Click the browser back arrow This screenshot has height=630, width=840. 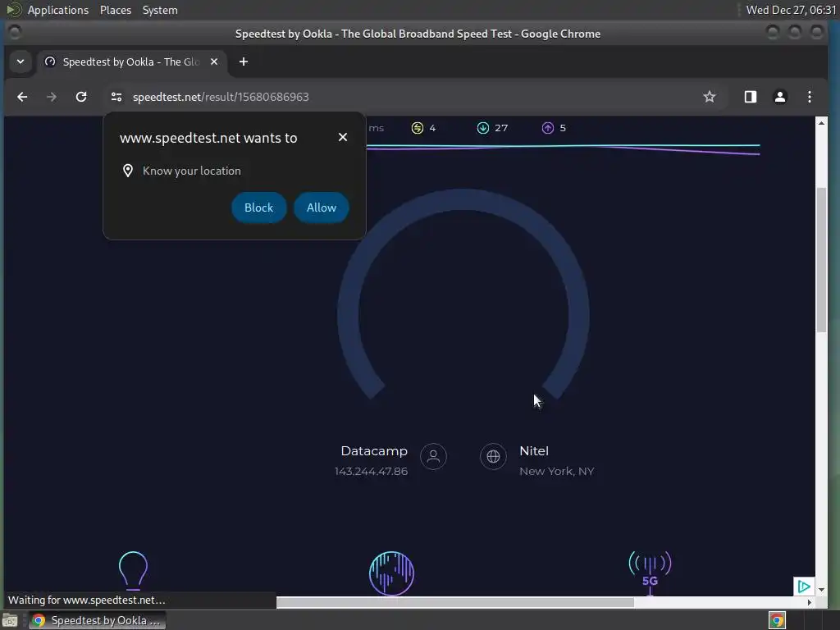(x=22, y=97)
